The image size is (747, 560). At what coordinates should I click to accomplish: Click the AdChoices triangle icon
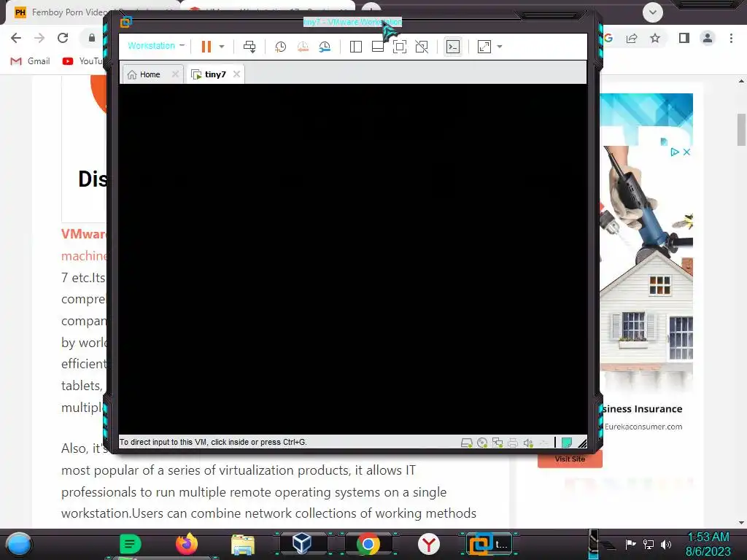tap(675, 152)
